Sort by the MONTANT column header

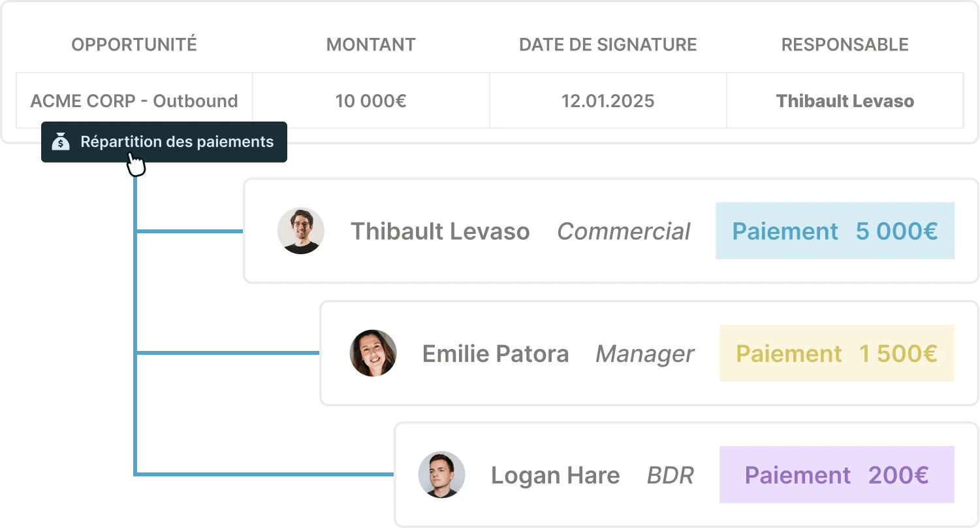[371, 44]
